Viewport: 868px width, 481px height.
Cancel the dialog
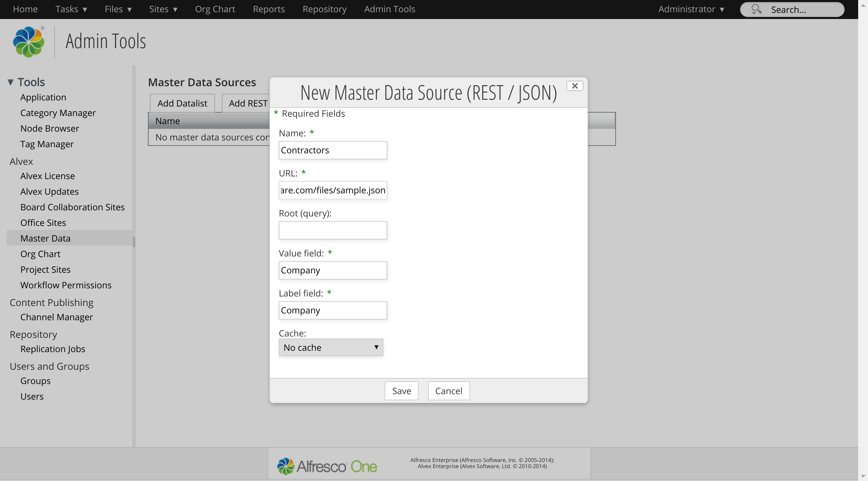pyautogui.click(x=448, y=391)
